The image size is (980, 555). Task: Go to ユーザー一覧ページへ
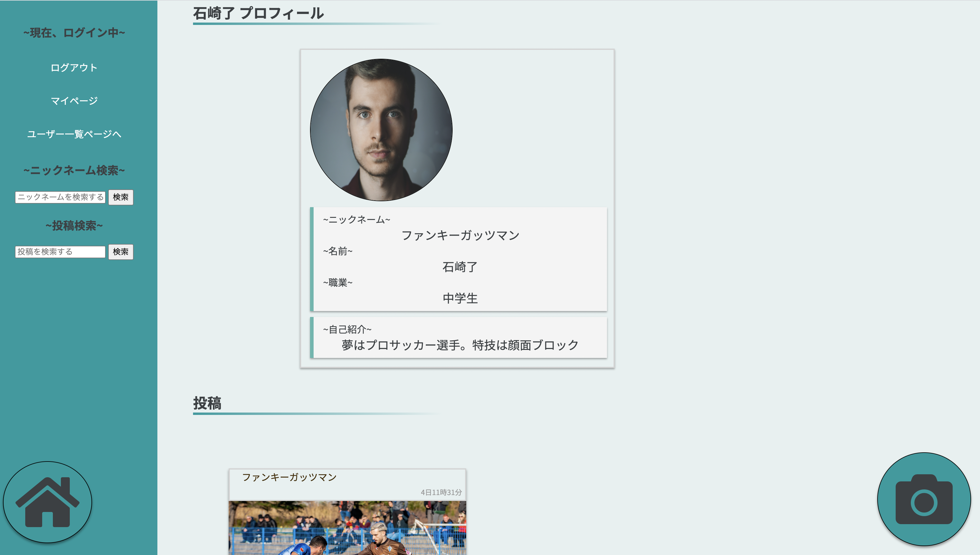coord(74,134)
